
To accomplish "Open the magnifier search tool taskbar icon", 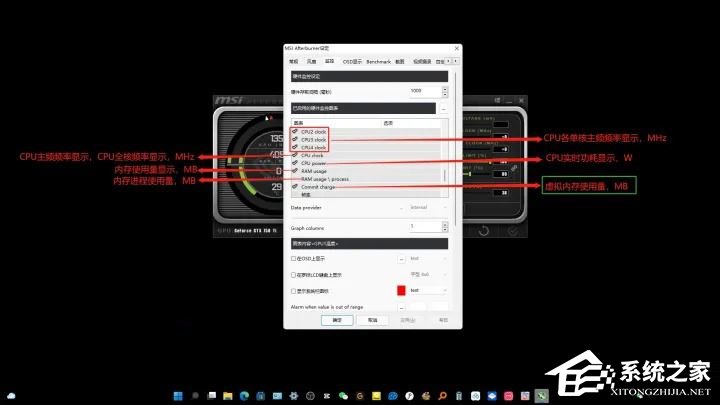I will point(443,396).
